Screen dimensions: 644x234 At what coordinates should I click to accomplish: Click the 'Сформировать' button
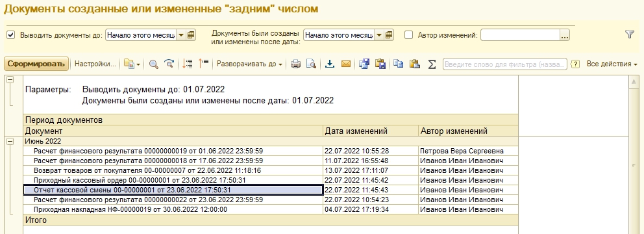click(x=36, y=64)
